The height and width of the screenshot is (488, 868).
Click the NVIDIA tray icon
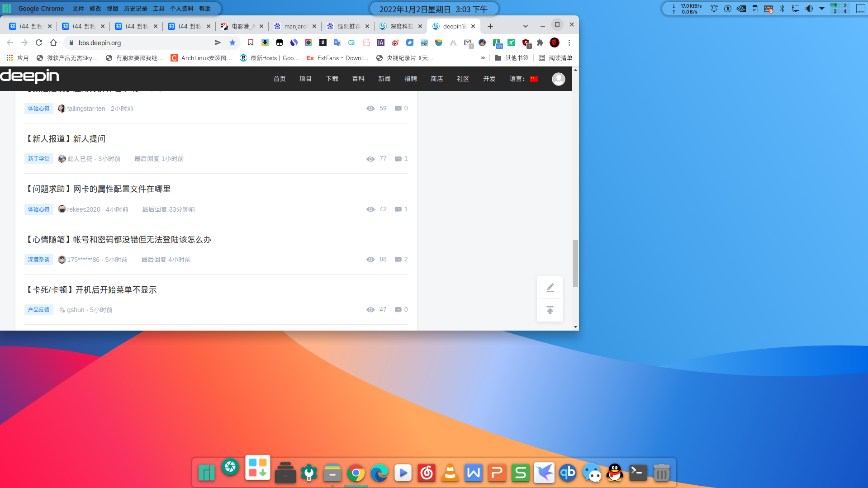(741, 9)
